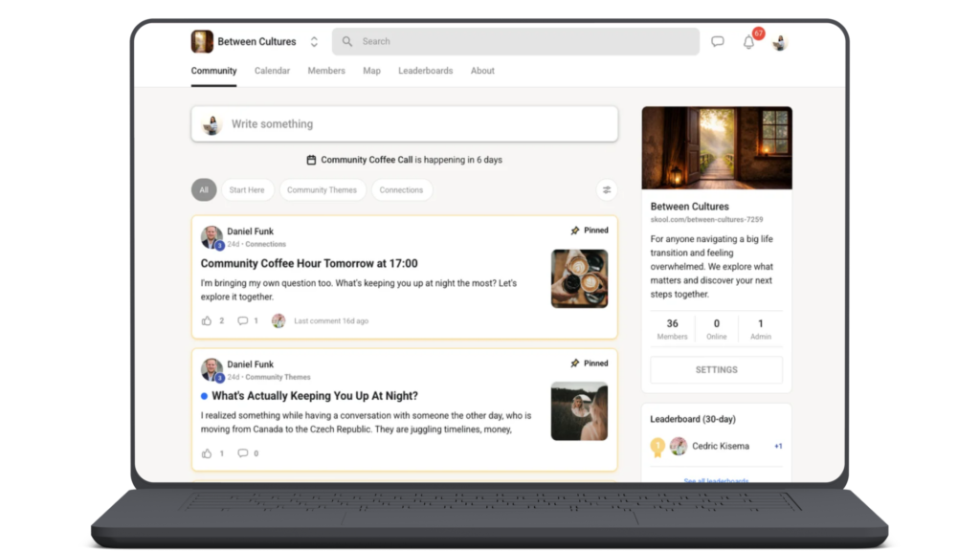Click the search magnifier icon
The width and height of the screenshot is (980, 551).
pos(346,41)
